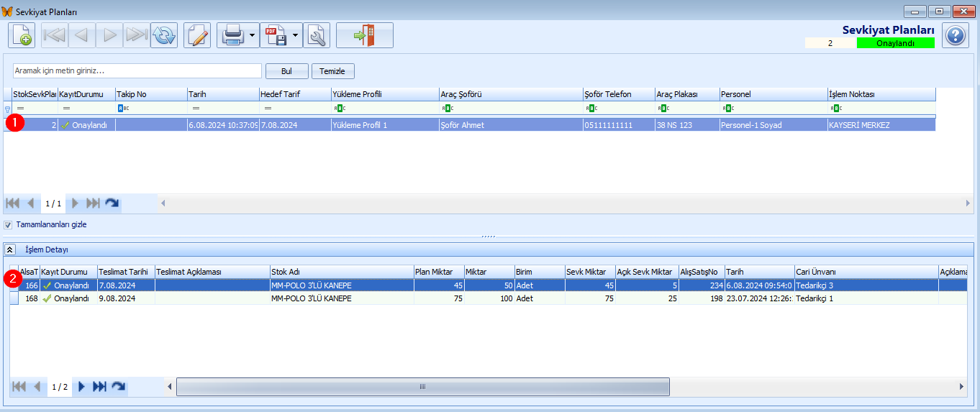980x412 pixels.
Task: Select the row checkbox for record 166
Action: point(14,285)
